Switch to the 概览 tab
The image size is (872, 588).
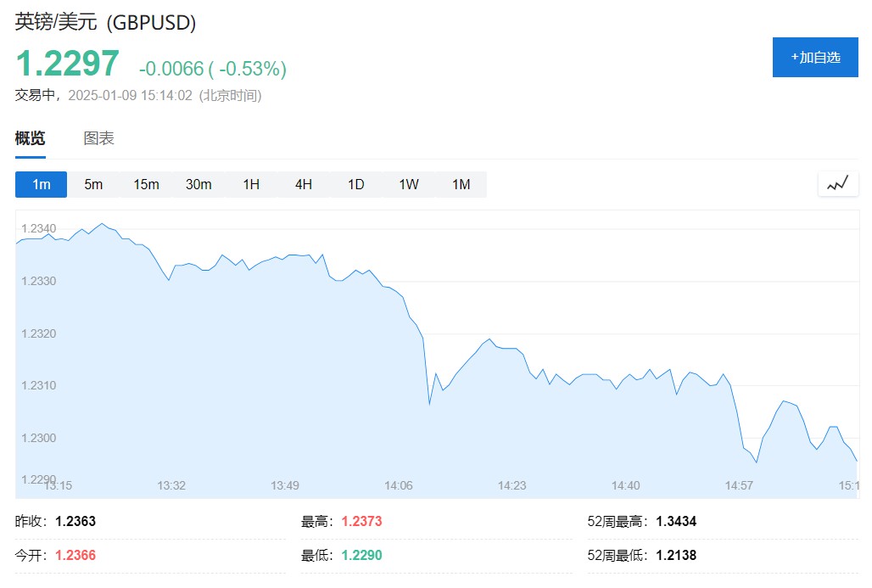31,139
